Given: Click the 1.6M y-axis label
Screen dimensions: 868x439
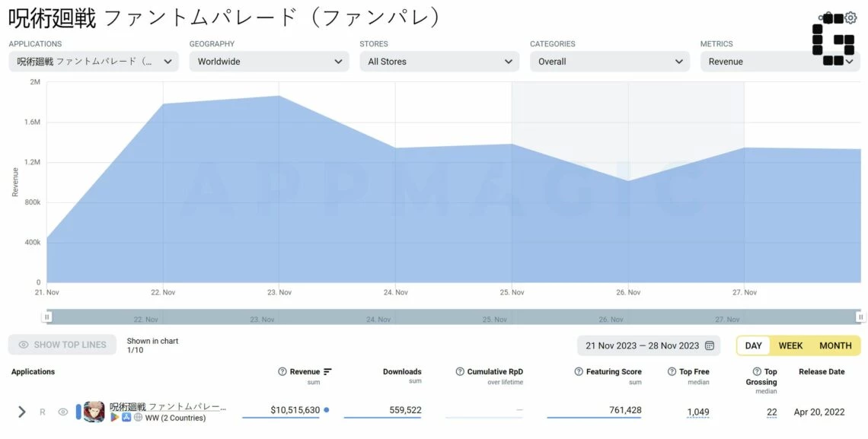Looking at the screenshot, I should pyautogui.click(x=32, y=122).
